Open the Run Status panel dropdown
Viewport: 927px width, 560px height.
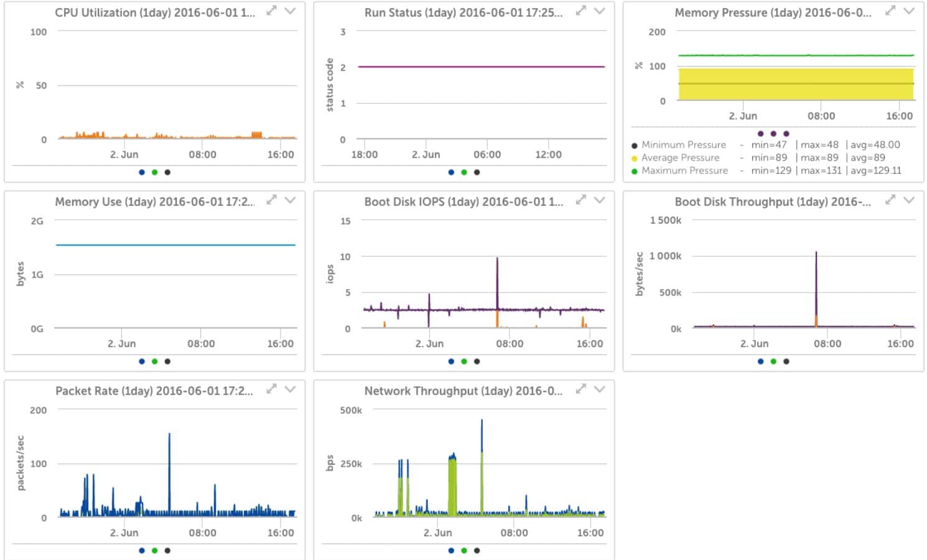click(599, 11)
